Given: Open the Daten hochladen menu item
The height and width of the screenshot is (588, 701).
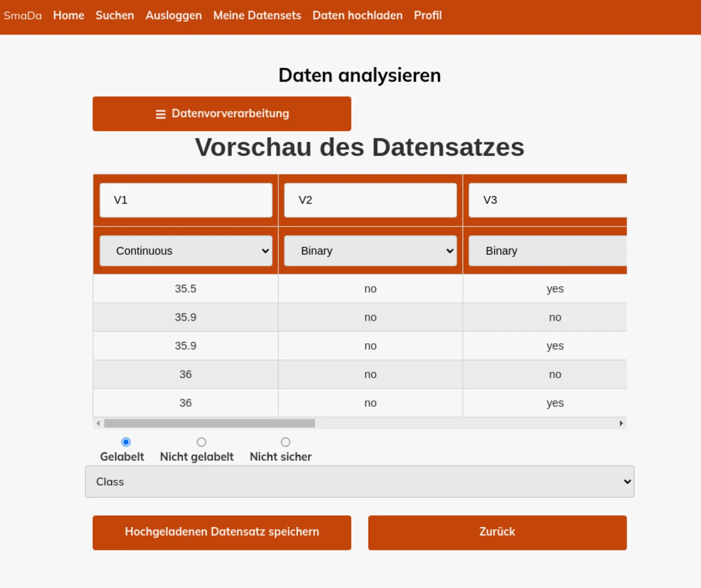Looking at the screenshot, I should [358, 15].
